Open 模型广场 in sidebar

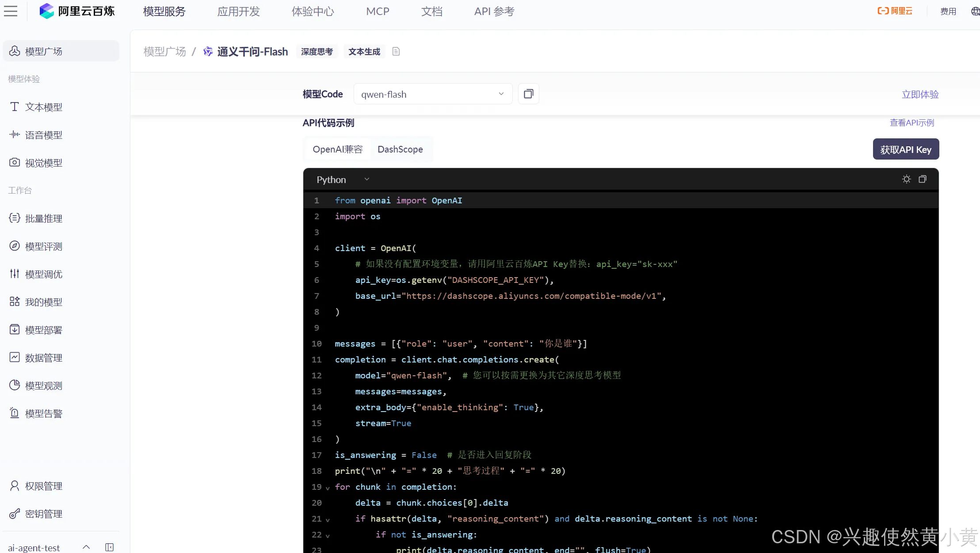pyautogui.click(x=61, y=51)
